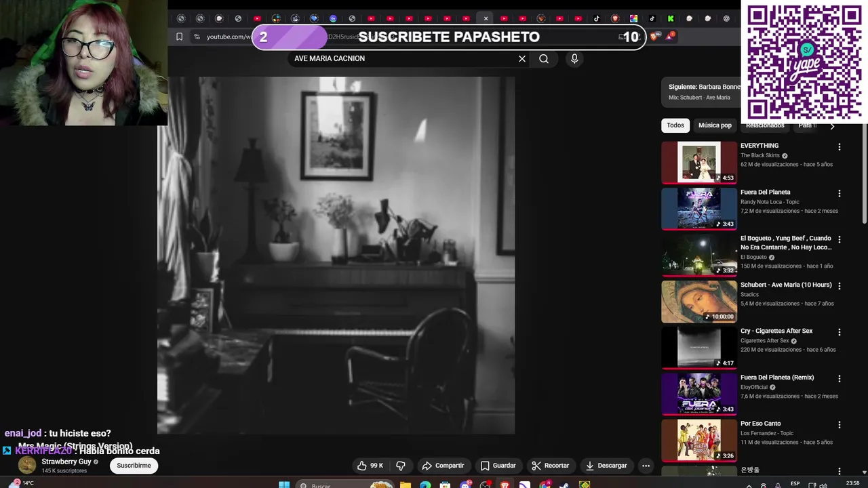Open the Windows Start menu
Screen dimensions: 868x488
click(284, 485)
